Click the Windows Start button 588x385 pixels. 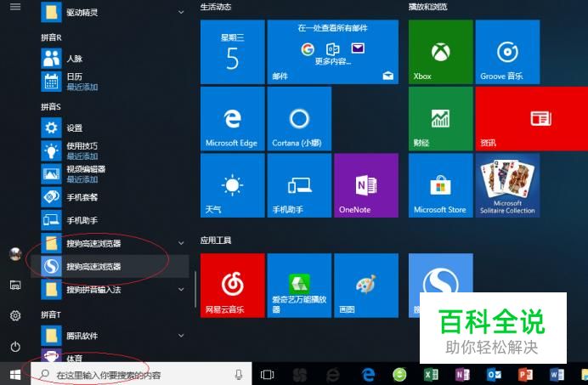tap(15, 374)
